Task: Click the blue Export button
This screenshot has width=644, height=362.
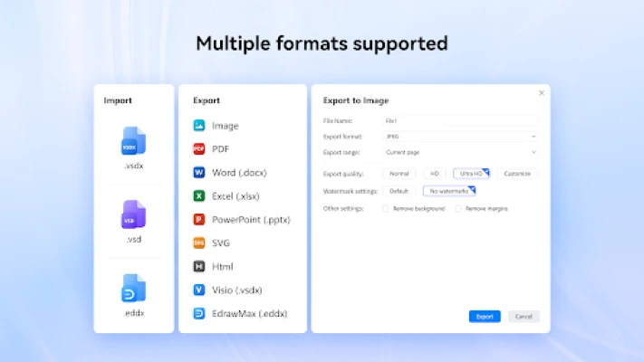Action: (x=485, y=317)
